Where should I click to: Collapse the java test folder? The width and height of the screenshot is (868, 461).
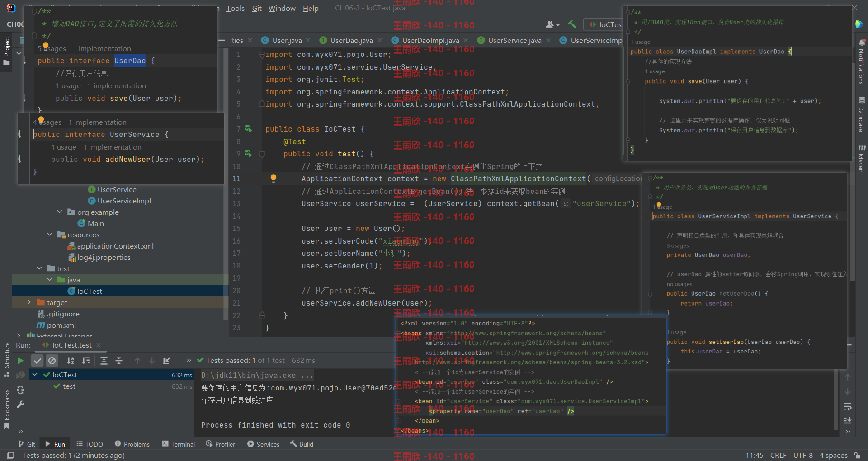coord(50,280)
